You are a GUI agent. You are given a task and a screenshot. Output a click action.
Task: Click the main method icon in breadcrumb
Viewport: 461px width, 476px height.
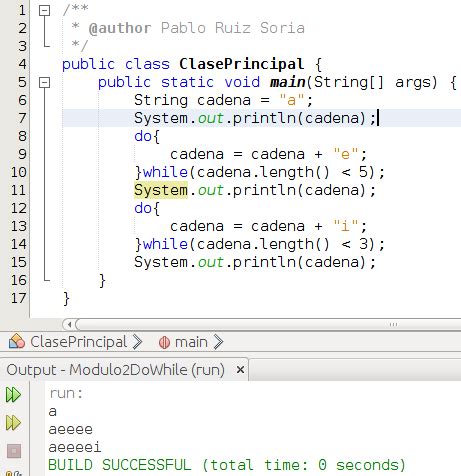pyautogui.click(x=164, y=342)
